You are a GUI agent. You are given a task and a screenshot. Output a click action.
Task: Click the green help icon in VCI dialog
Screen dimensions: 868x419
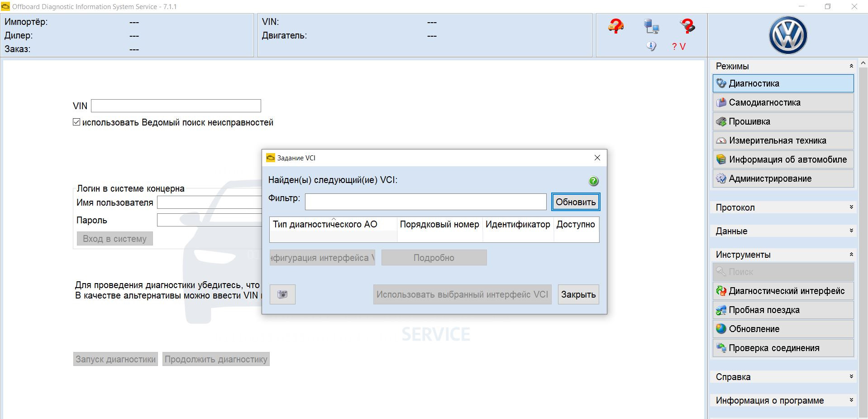593,181
